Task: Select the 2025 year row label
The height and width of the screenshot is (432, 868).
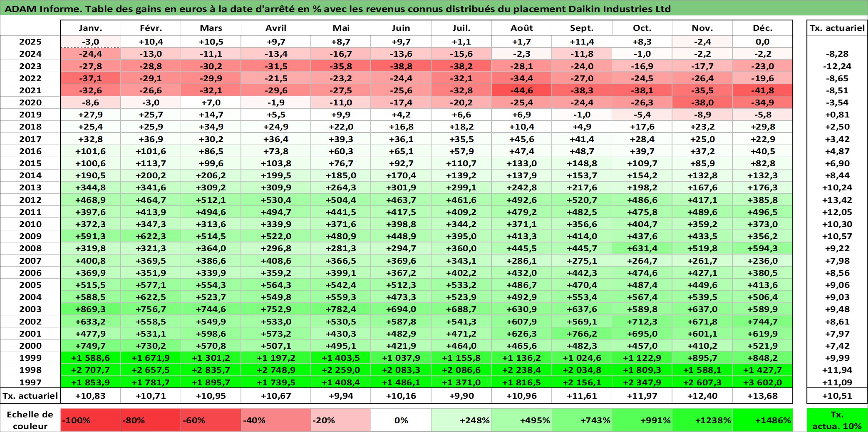Action: 30,42
